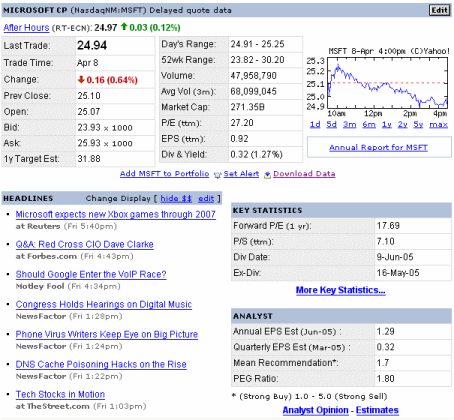Click the Set Alert bell icon

point(217,175)
